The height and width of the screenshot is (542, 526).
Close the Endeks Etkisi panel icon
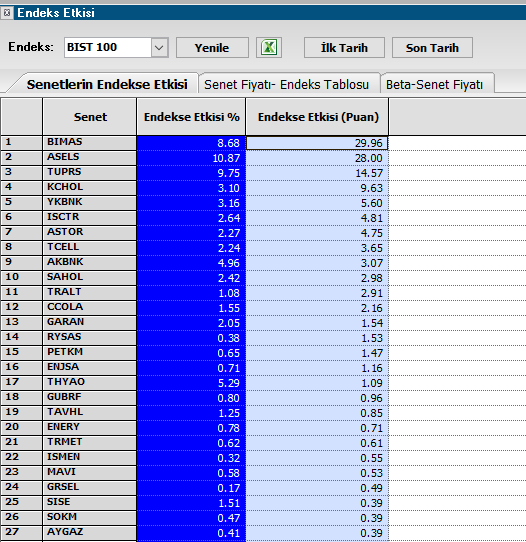pos(7,13)
